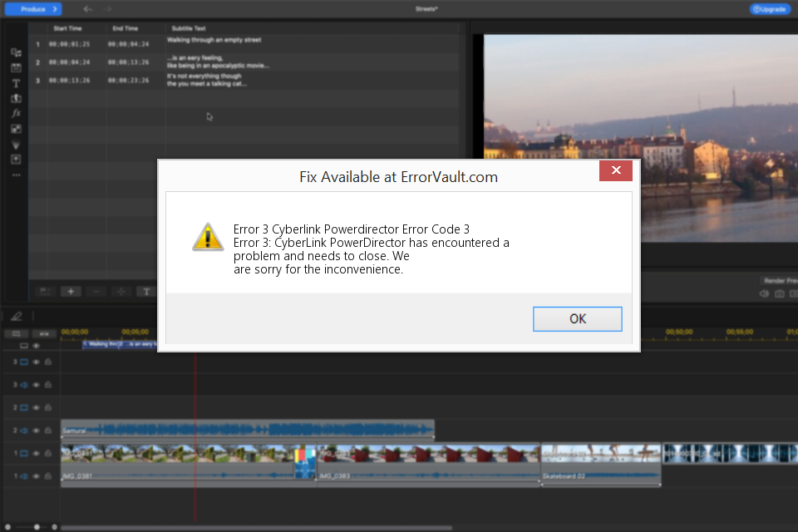
Task: Click the End Time column header
Action: (x=126, y=28)
